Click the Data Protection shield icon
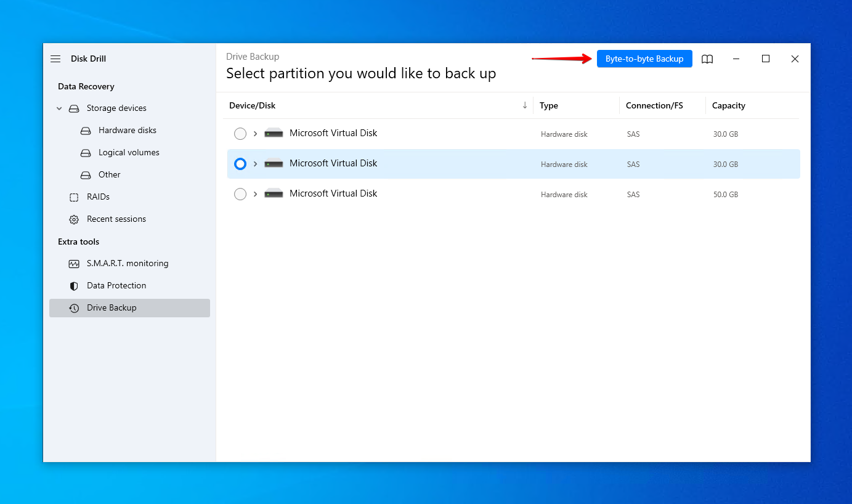 point(74,286)
